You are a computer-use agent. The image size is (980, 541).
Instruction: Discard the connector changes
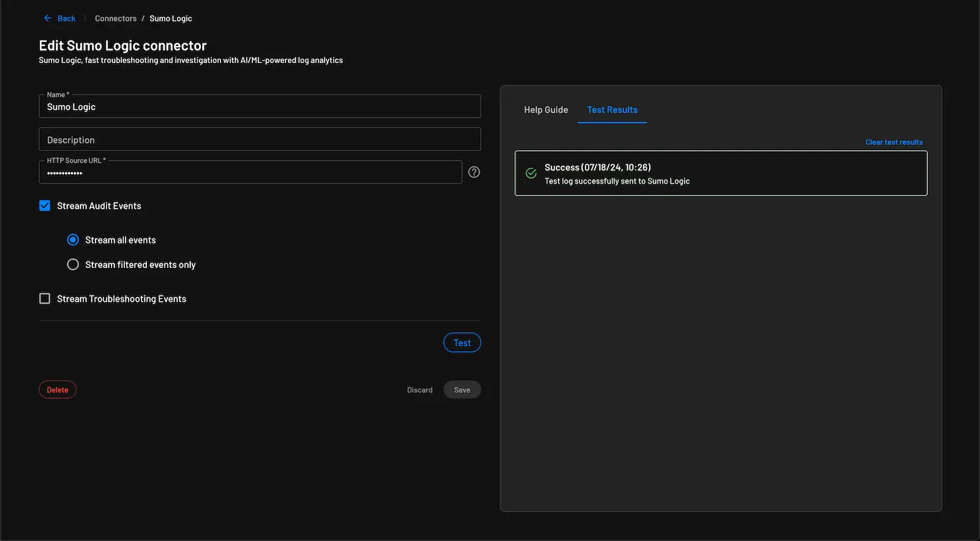[x=420, y=390]
